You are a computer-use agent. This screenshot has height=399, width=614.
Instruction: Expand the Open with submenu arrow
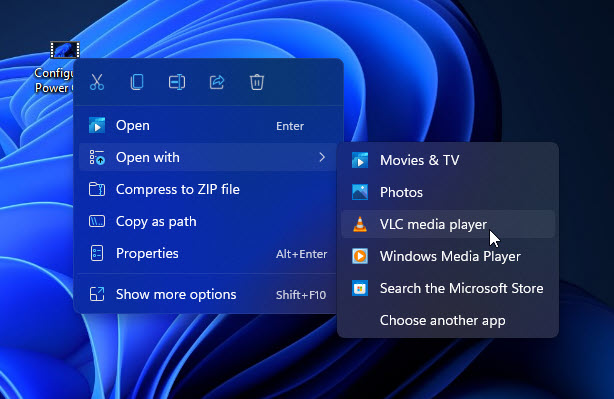coord(322,157)
